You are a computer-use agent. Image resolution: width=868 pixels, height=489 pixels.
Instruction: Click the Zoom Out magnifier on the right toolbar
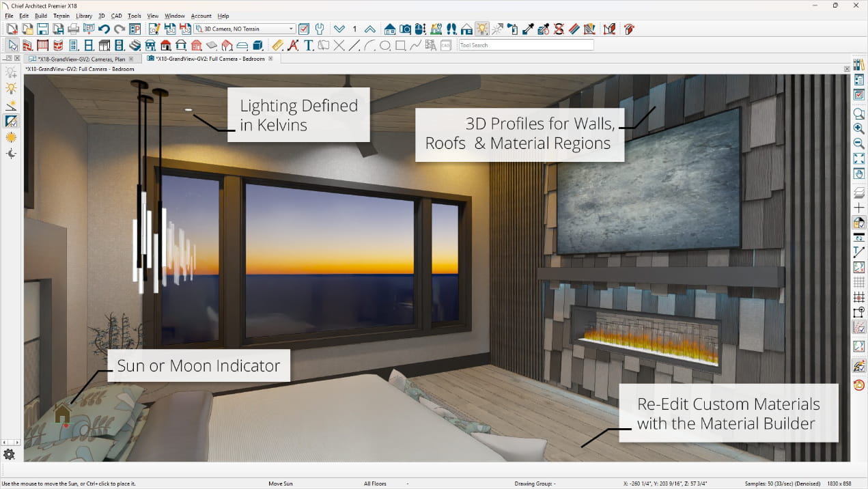point(859,143)
